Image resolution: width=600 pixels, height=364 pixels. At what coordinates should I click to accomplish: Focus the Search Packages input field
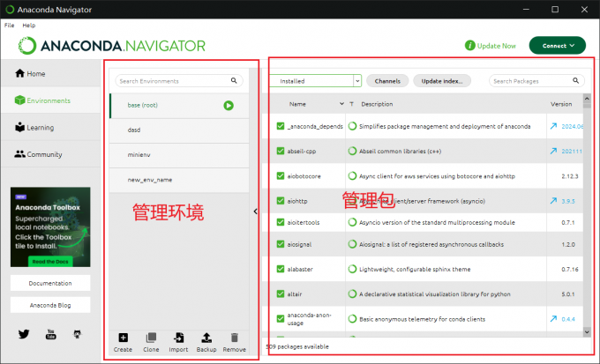click(536, 81)
